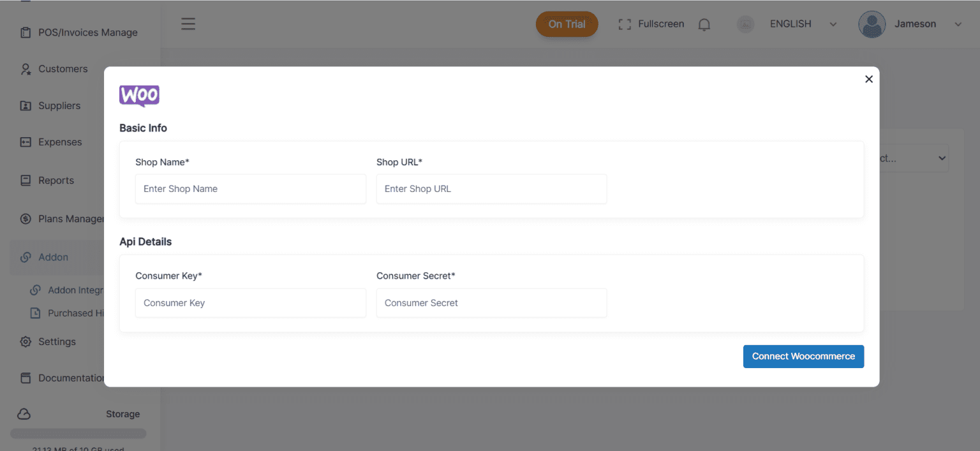The width and height of the screenshot is (980, 451).
Task: Click the Fullscreen brackets icon
Action: click(x=625, y=24)
